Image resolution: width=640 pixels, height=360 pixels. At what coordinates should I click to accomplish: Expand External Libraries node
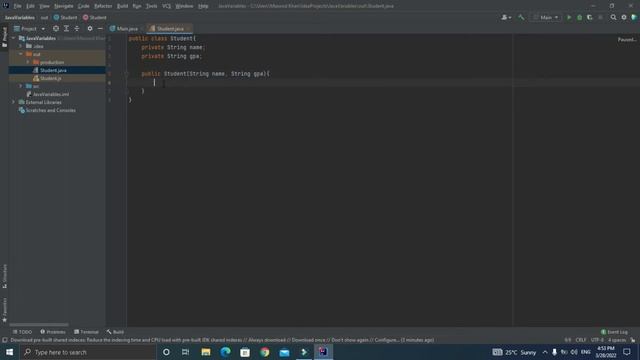(14, 102)
